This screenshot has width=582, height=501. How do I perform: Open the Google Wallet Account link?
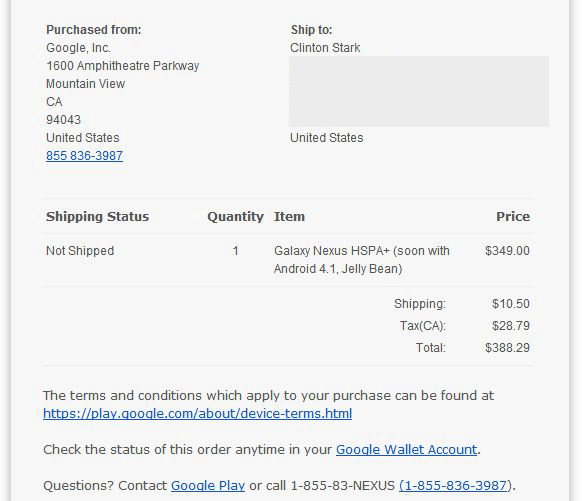coord(406,449)
